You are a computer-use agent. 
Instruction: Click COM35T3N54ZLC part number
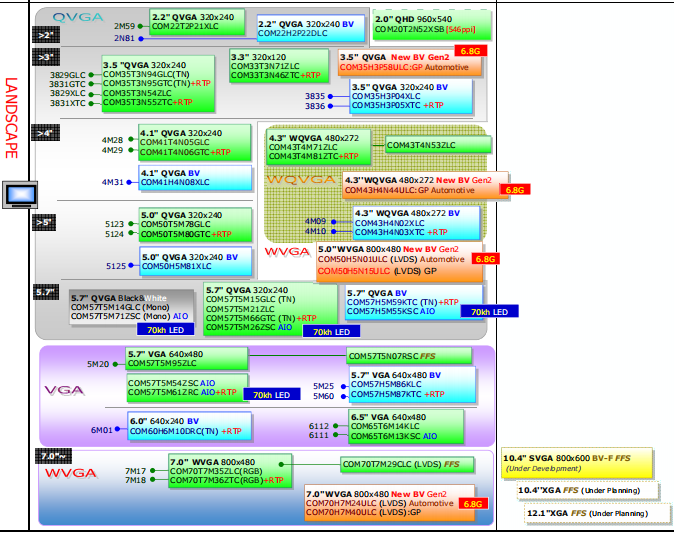pos(137,93)
